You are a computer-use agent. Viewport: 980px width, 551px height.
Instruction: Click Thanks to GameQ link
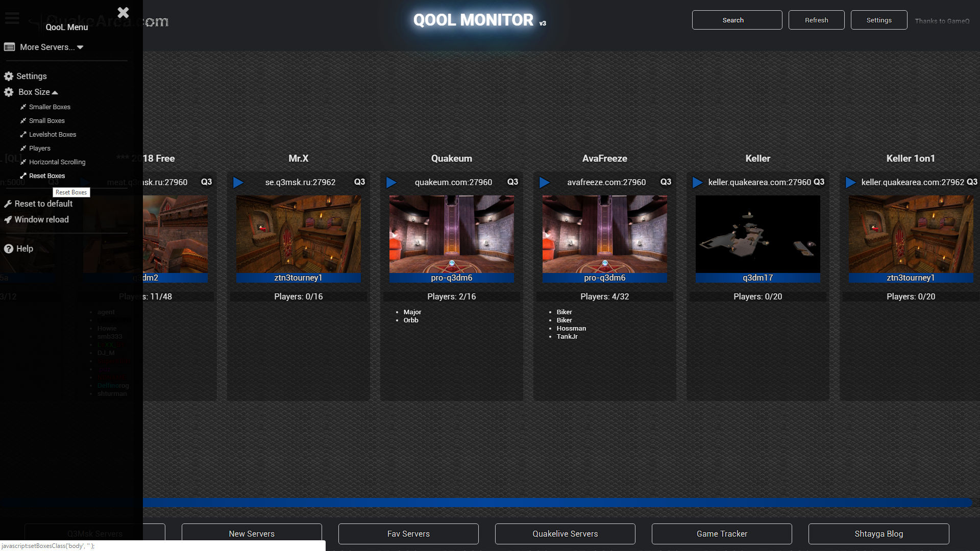click(942, 21)
